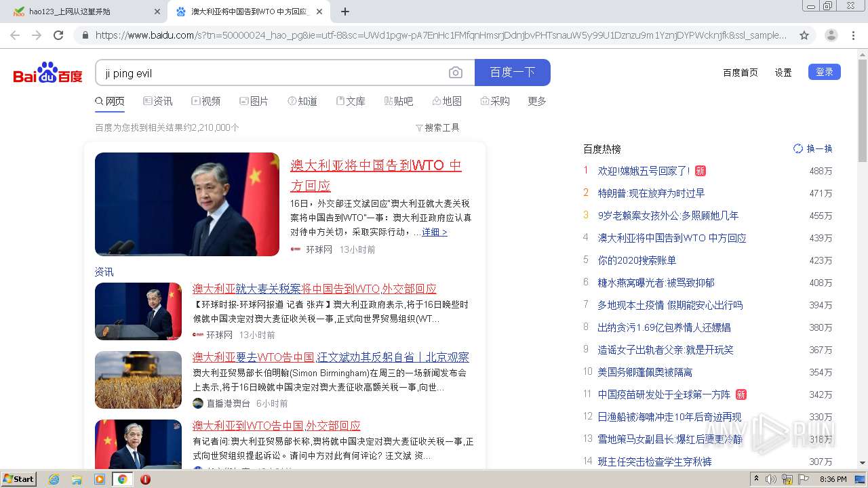Screen dimensions: 868x488
Task: Open hot topic 美国务卿蓬佩奥被隔离
Action: click(x=645, y=372)
